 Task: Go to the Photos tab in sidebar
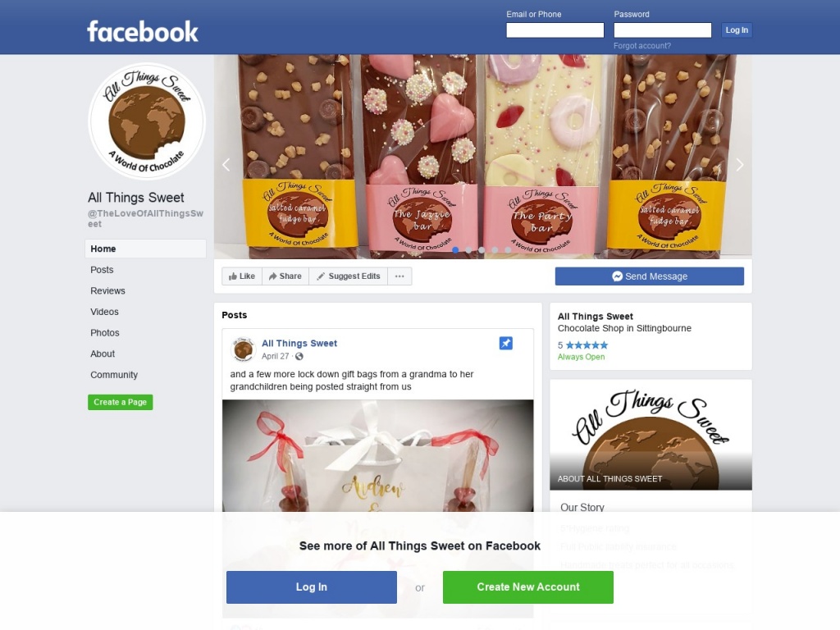point(105,333)
